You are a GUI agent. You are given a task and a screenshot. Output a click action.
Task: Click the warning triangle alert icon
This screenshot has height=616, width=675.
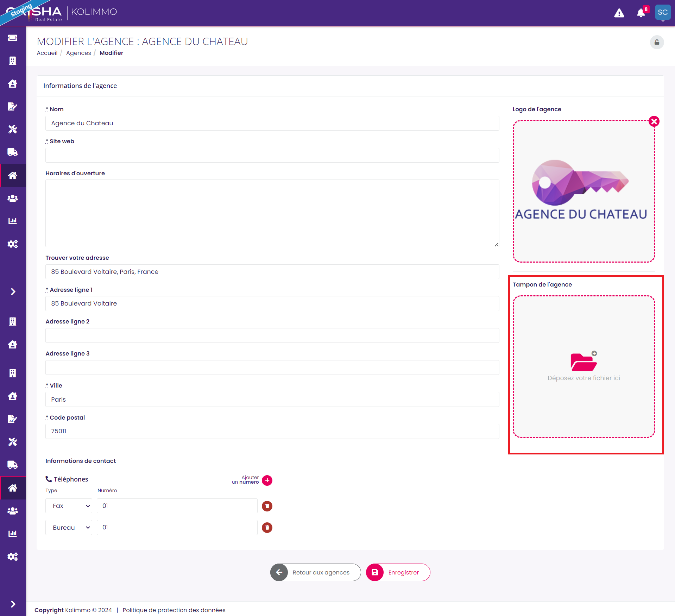tap(619, 13)
